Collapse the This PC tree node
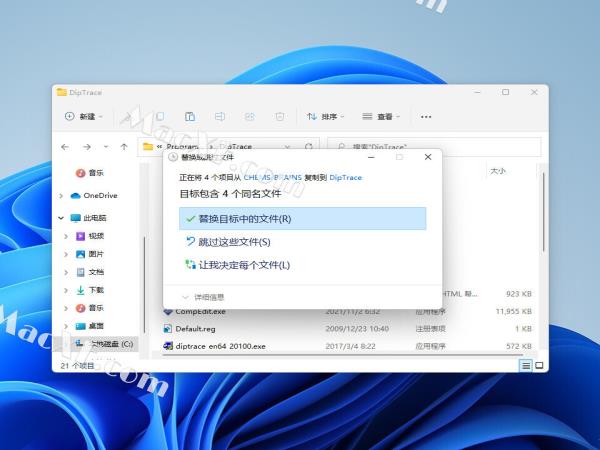The width and height of the screenshot is (600, 450). click(61, 218)
